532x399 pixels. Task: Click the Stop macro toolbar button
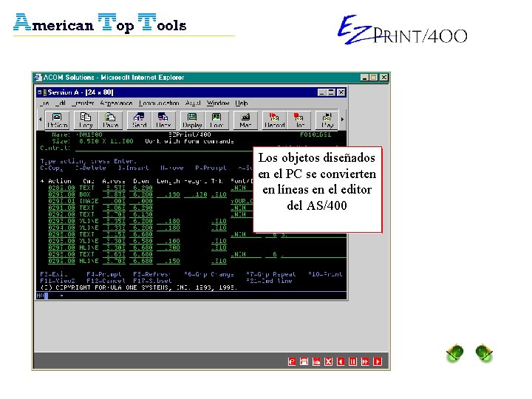coord(299,120)
